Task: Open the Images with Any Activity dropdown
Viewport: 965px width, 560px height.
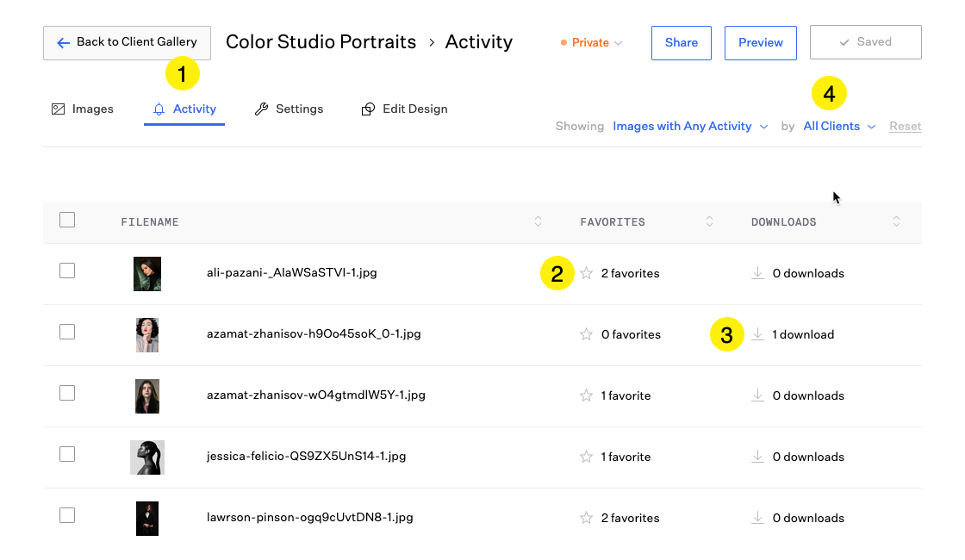Action: tap(689, 126)
